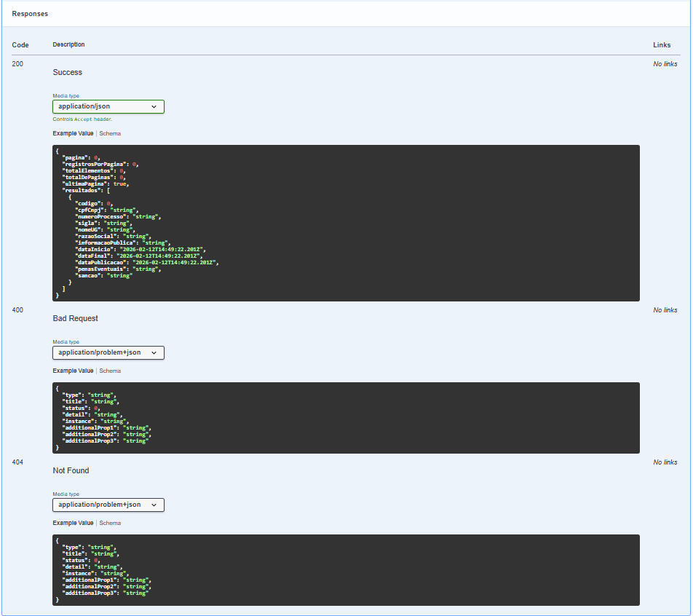Viewport: 693px width, 616px height.
Task: Click the "numeroProcesso" line in JSON
Action: point(118,217)
